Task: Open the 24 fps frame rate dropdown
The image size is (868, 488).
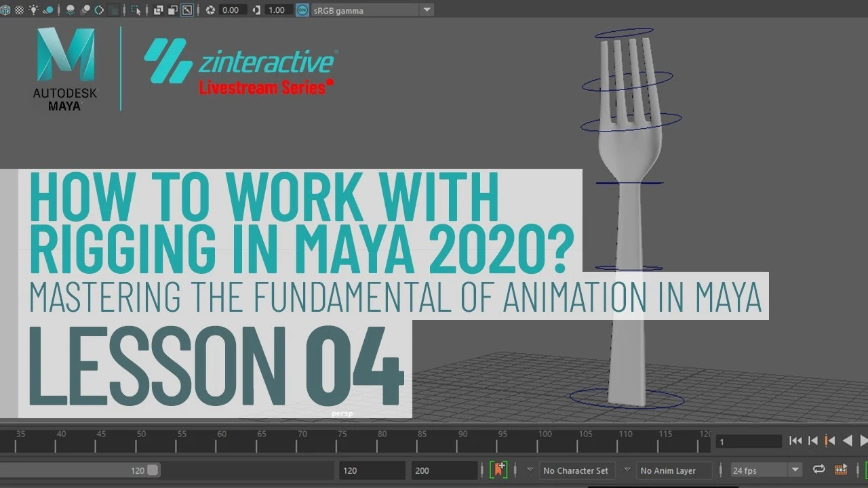Action: [x=766, y=470]
